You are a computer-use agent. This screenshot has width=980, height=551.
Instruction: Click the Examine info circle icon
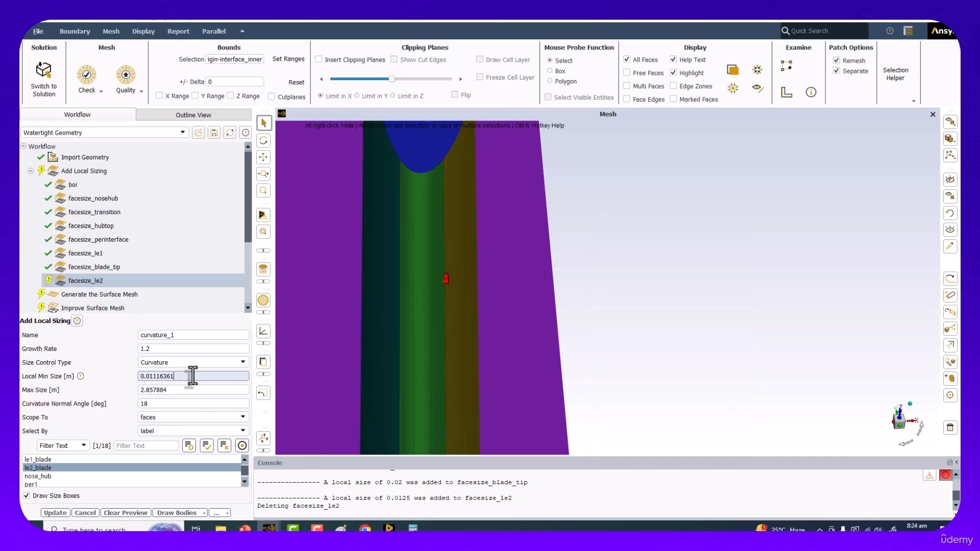click(x=811, y=92)
